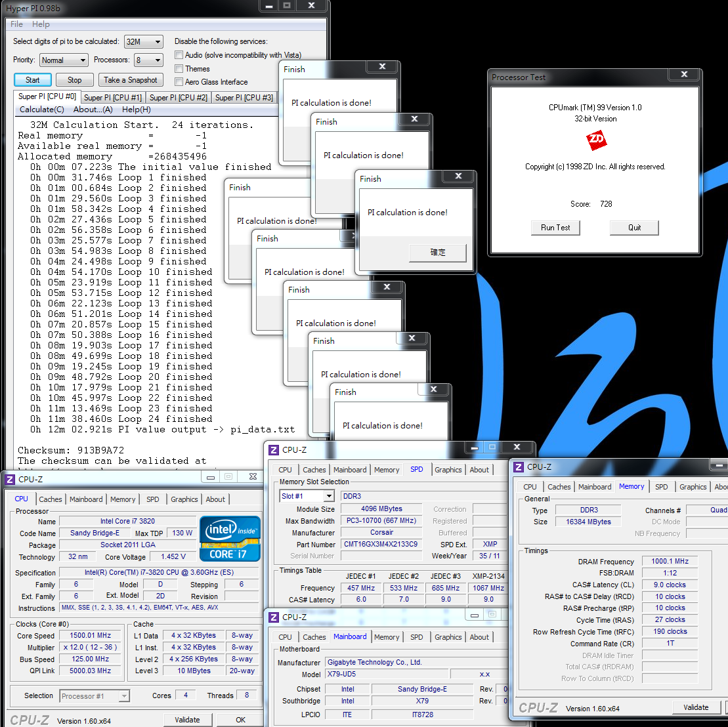This screenshot has height=727, width=728.
Task: Click Validate in CPU-Z CPU window
Action: 187,720
